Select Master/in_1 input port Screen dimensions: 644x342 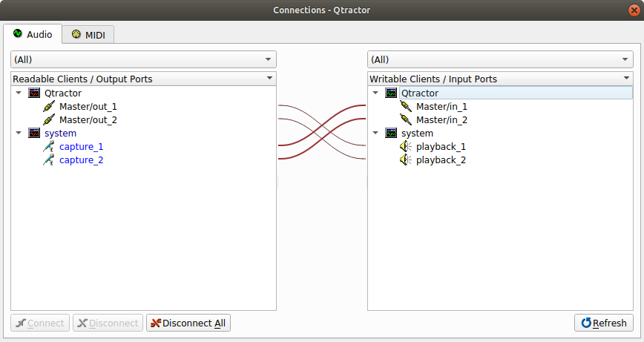(x=441, y=107)
